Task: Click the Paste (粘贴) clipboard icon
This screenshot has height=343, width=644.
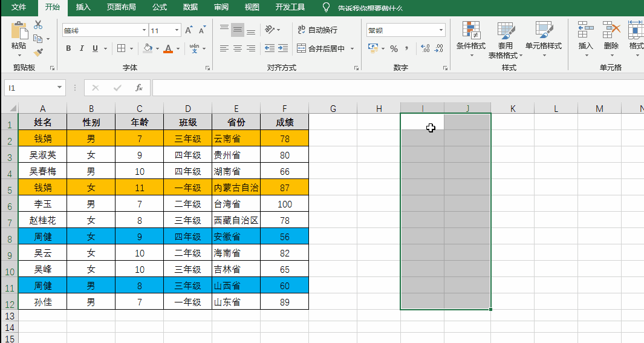Action: (x=19, y=31)
